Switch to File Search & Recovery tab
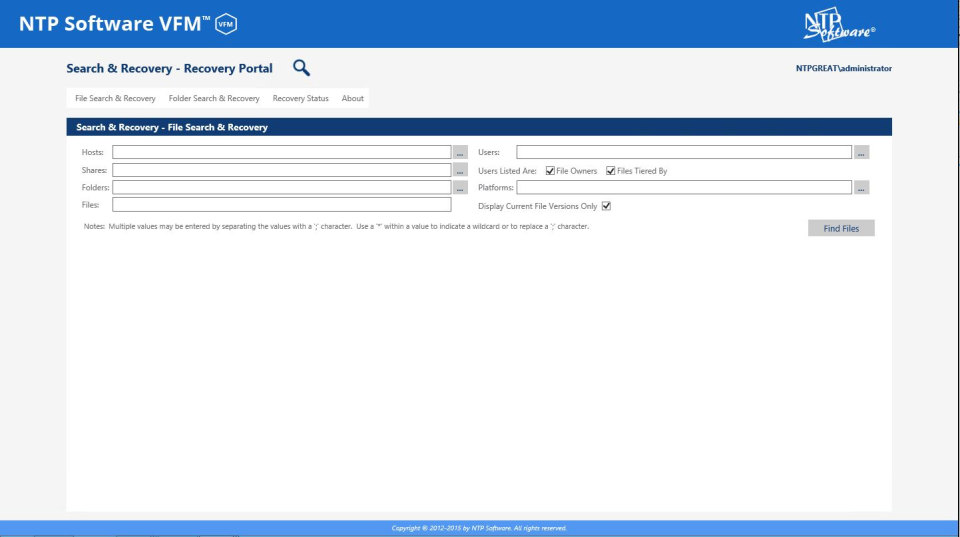Viewport: 960px width, 537px height. [x=115, y=99]
